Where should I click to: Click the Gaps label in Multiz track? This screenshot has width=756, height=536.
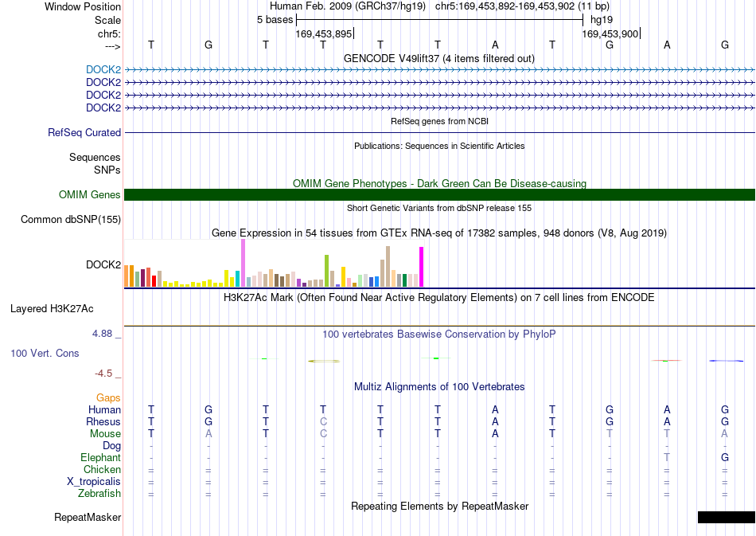108,398
